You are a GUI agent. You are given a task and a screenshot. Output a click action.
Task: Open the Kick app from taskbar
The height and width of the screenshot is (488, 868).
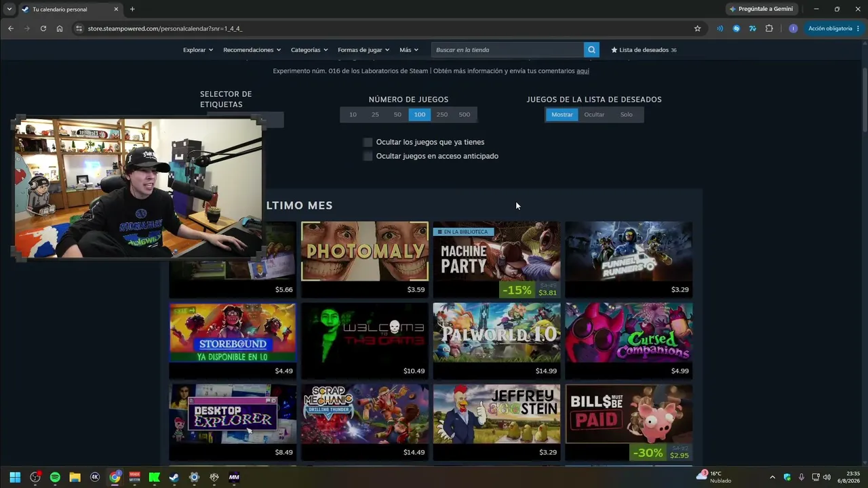(155, 477)
